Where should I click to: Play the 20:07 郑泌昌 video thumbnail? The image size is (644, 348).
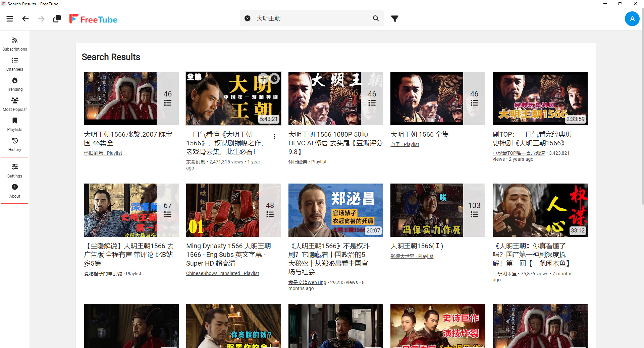(x=336, y=210)
